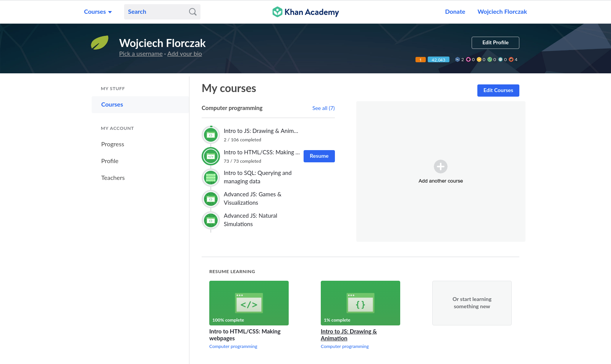
Task: Click the blue 42,043 energy points badge
Action: (x=438, y=60)
